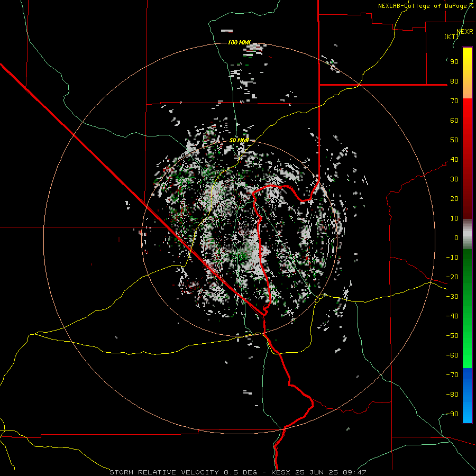The height and width of the screenshot is (476, 476).
Task: Click the KT units label above the color scale
Action: (452, 36)
